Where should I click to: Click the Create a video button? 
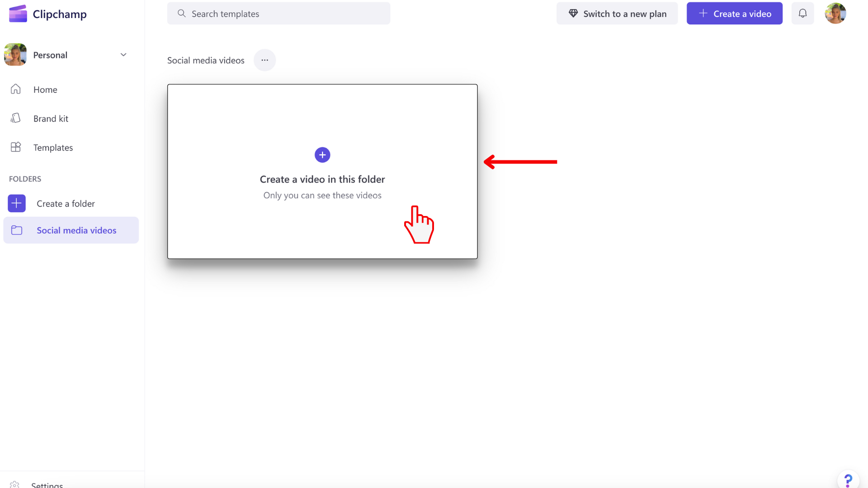point(734,13)
